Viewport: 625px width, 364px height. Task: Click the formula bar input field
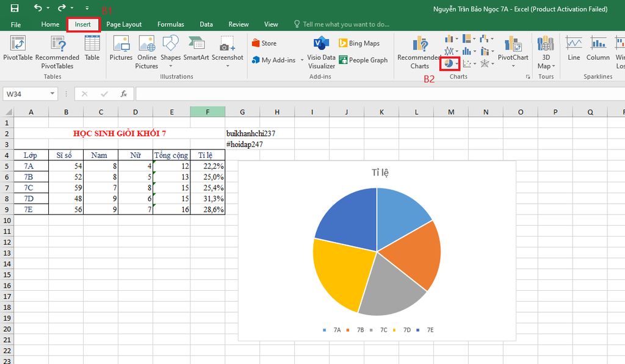380,94
